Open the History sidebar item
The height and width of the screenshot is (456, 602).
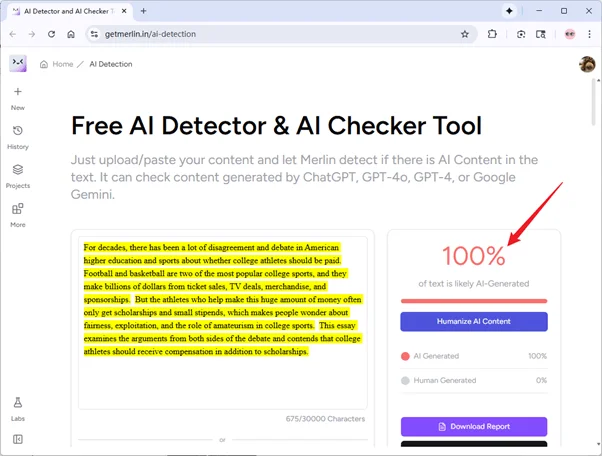(18, 137)
